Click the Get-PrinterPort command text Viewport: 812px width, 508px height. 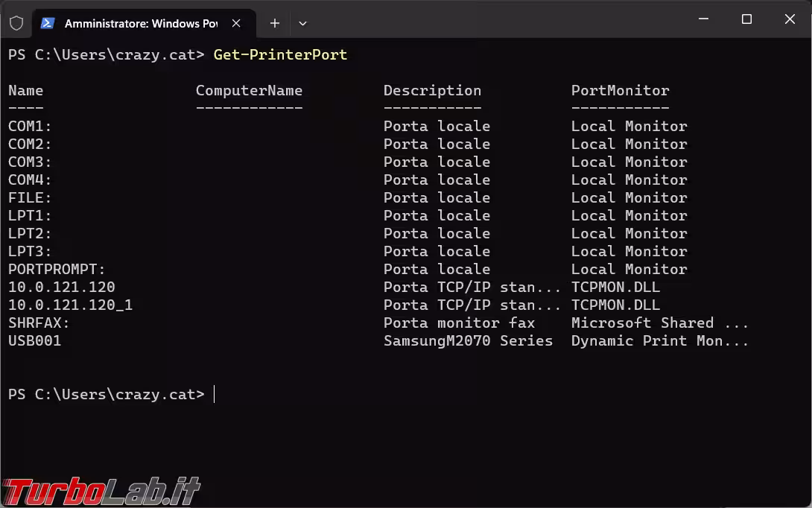point(280,54)
